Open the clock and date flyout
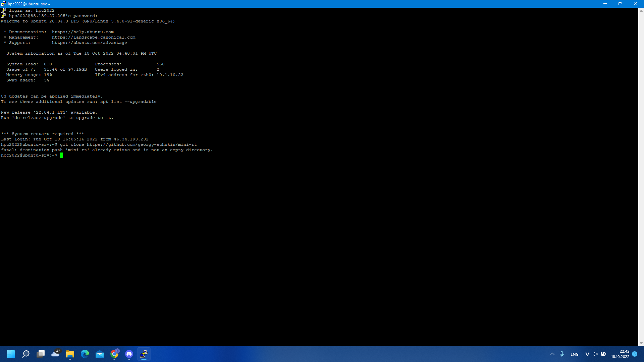The image size is (644, 362). tap(620, 354)
